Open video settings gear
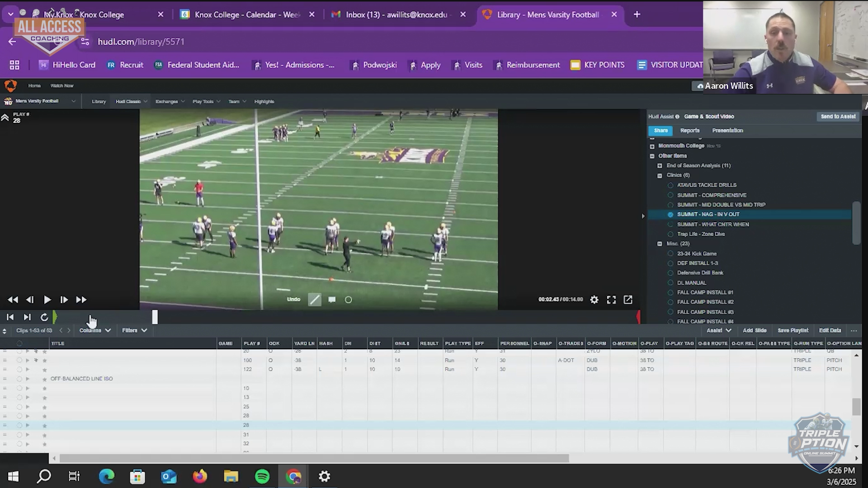Image resolution: width=868 pixels, height=488 pixels. [594, 300]
